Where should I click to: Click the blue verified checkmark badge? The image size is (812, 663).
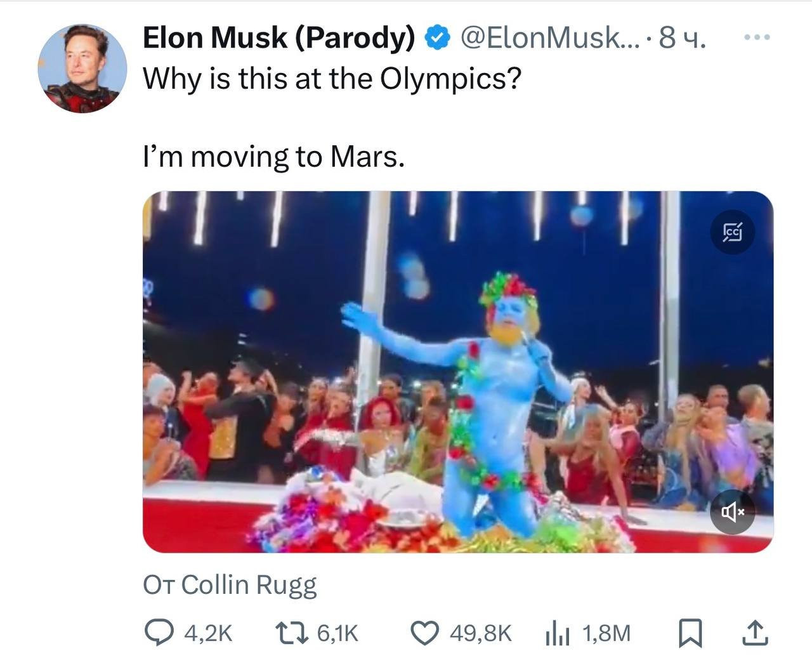pos(437,38)
